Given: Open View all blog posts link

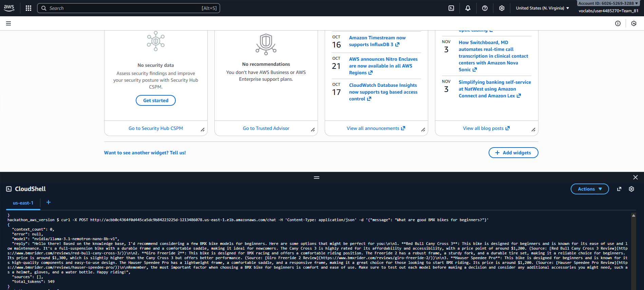Looking at the screenshot, I should [486, 128].
